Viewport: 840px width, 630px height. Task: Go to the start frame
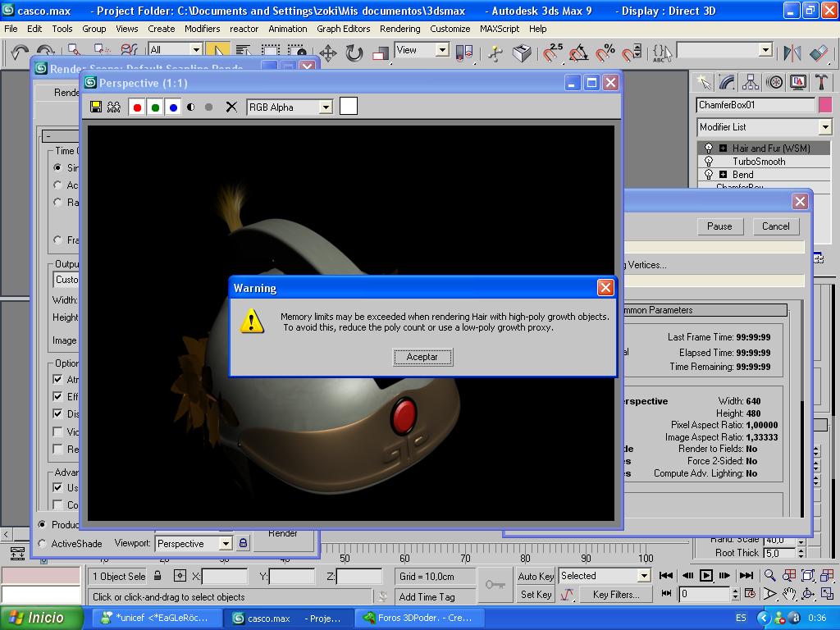(x=666, y=576)
